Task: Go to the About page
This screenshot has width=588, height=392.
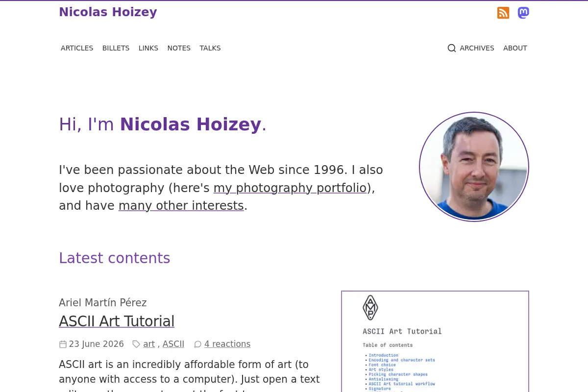Action: coord(515,48)
